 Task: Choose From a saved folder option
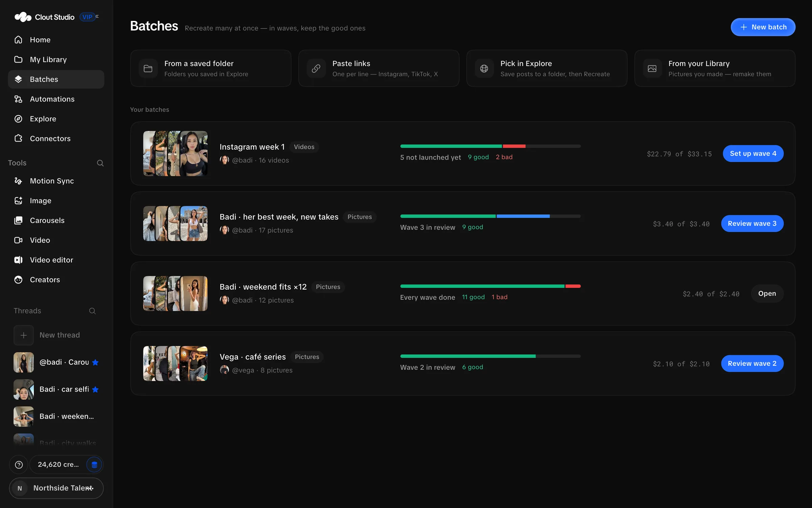(x=211, y=68)
